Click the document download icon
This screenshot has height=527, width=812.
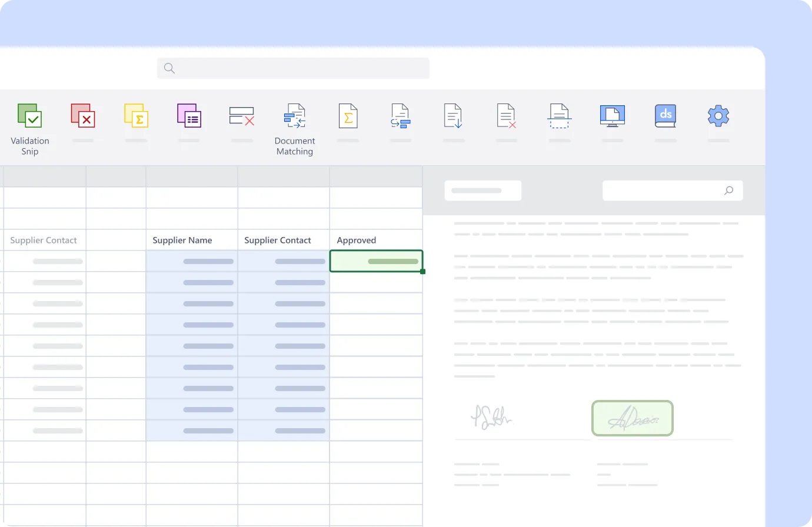453,116
